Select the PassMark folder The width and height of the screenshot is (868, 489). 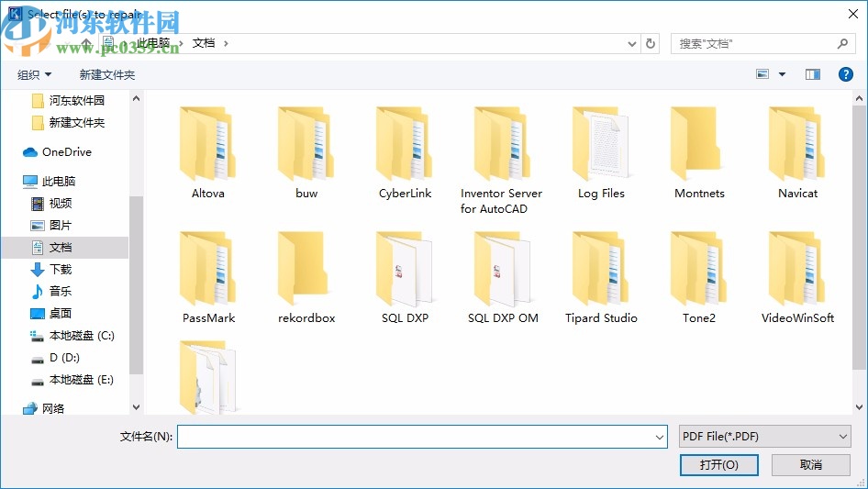click(x=208, y=278)
